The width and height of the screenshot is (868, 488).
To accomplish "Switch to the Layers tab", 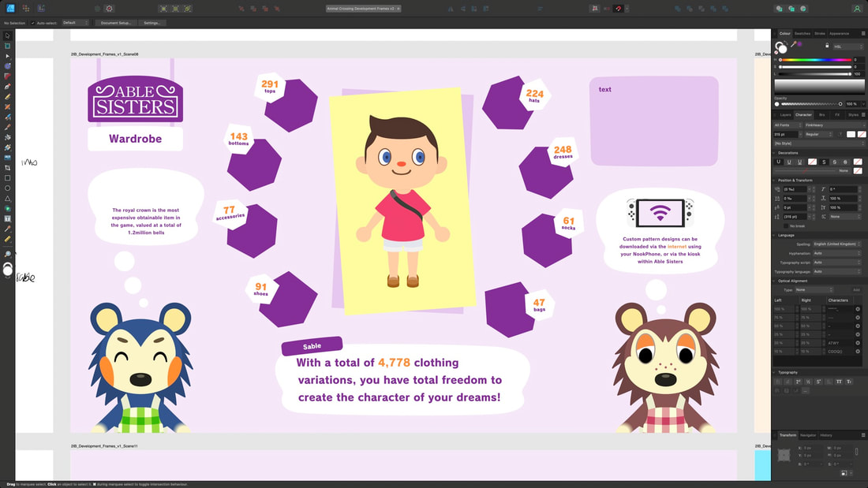I will (x=785, y=114).
